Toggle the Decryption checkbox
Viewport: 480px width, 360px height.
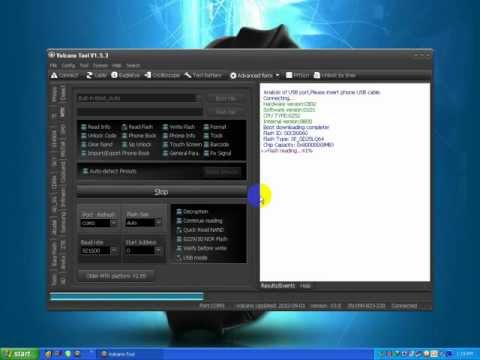pyautogui.click(x=179, y=211)
